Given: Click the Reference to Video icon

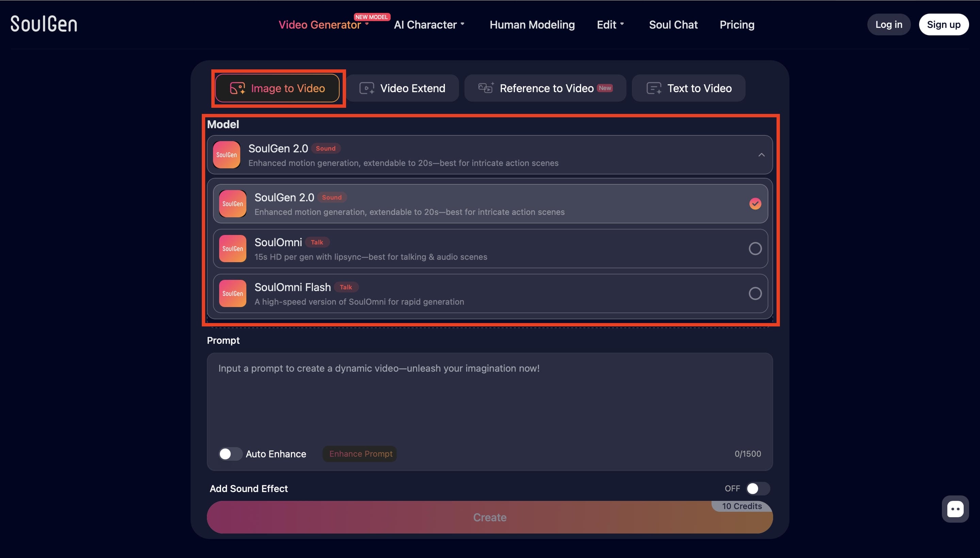Looking at the screenshot, I should [x=486, y=88].
